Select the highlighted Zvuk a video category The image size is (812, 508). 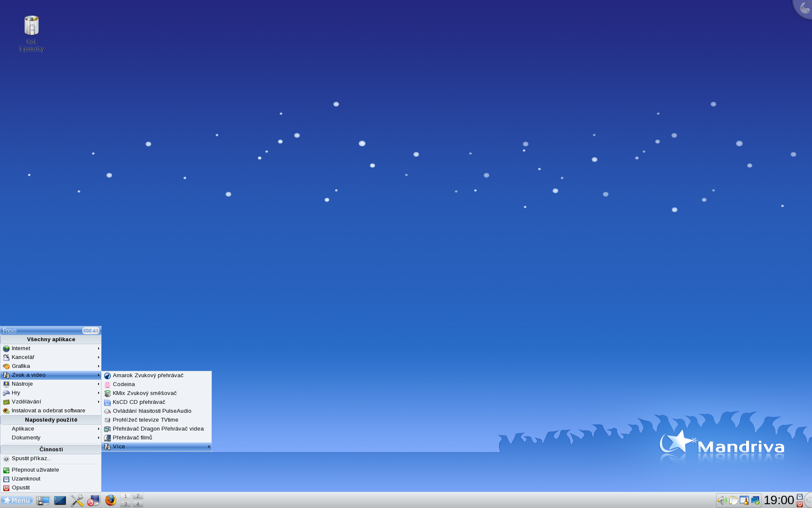click(x=51, y=375)
